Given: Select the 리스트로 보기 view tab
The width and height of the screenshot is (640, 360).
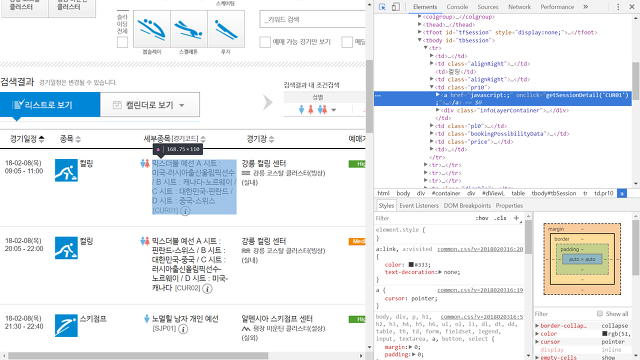Looking at the screenshot, I should (x=50, y=105).
